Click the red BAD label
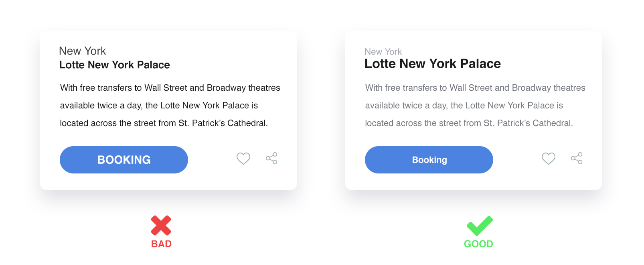 pyautogui.click(x=161, y=244)
